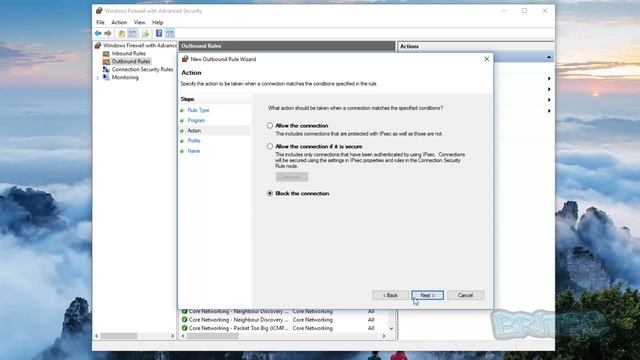The height and width of the screenshot is (360, 640).
Task: Click green check icon of Packet Too Big rule
Action: (x=184, y=328)
